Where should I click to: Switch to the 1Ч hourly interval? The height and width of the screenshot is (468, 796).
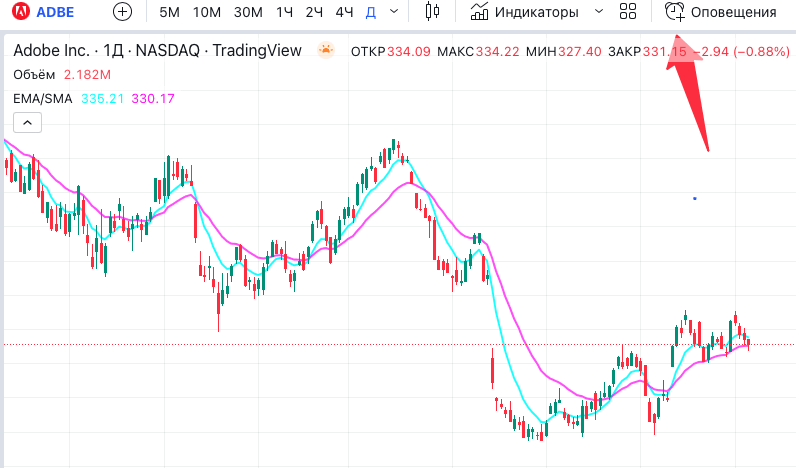pos(285,12)
